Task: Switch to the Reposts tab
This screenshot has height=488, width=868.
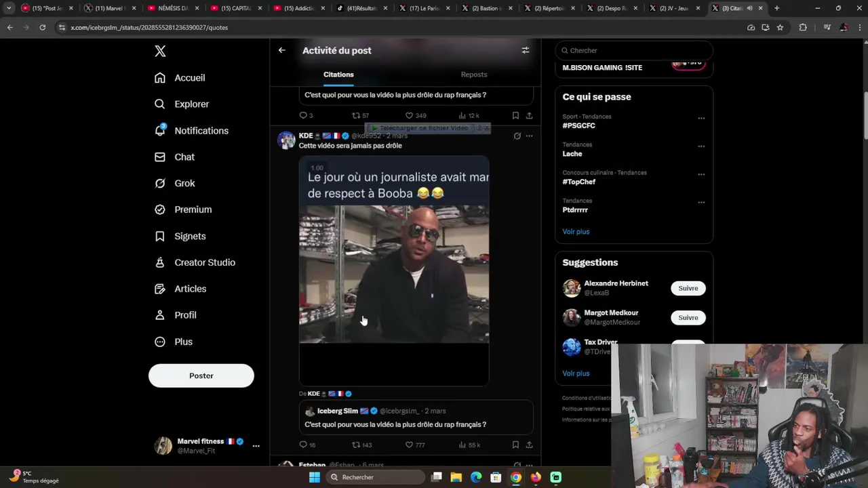Action: click(474, 75)
